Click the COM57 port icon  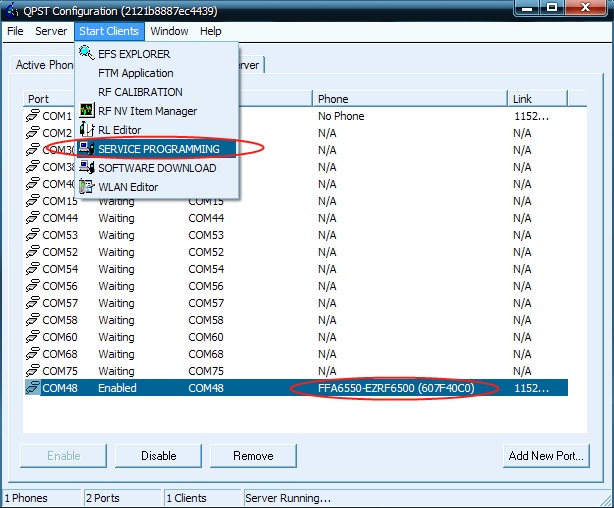tap(33, 303)
